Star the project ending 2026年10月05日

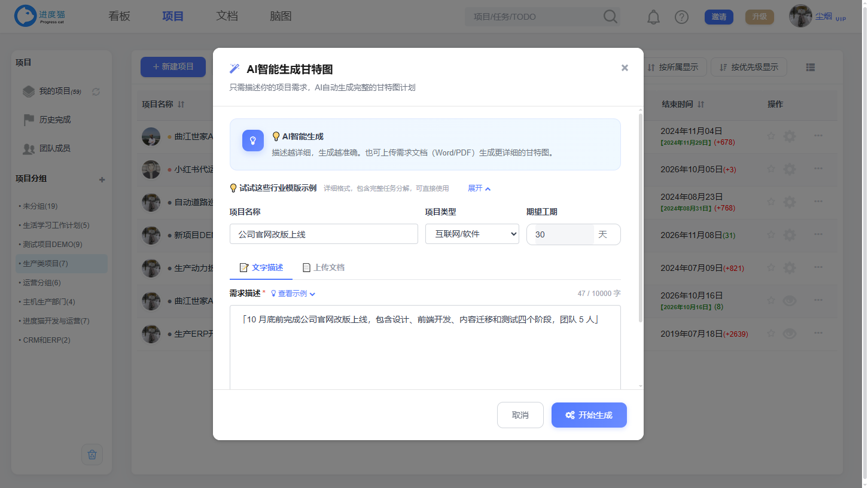click(x=771, y=169)
